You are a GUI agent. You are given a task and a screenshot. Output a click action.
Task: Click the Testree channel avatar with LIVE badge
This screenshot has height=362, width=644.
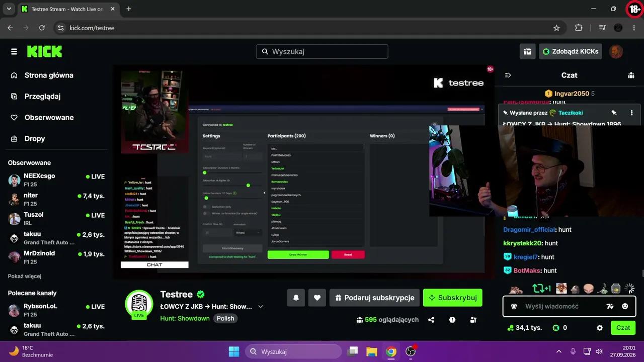(139, 304)
